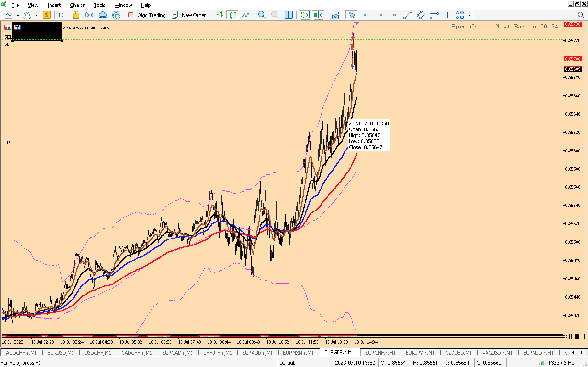Draw a trendline with the tool
Screen dimensions: 588x367
407,15
